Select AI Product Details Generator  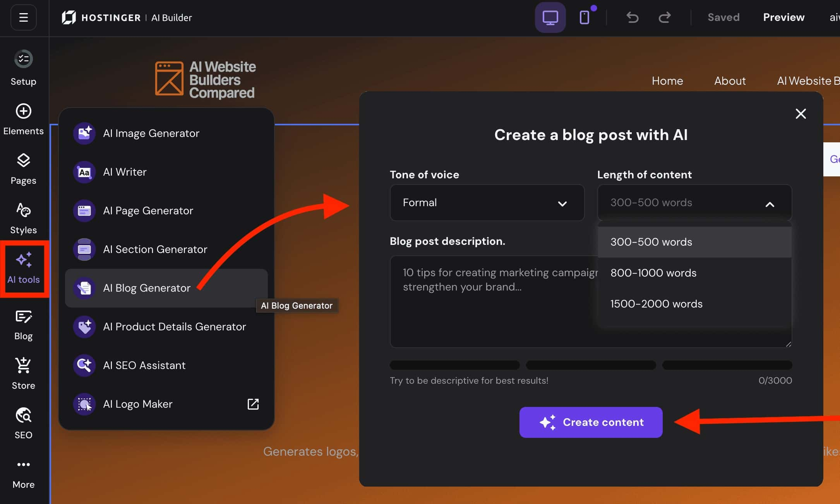(x=166, y=327)
